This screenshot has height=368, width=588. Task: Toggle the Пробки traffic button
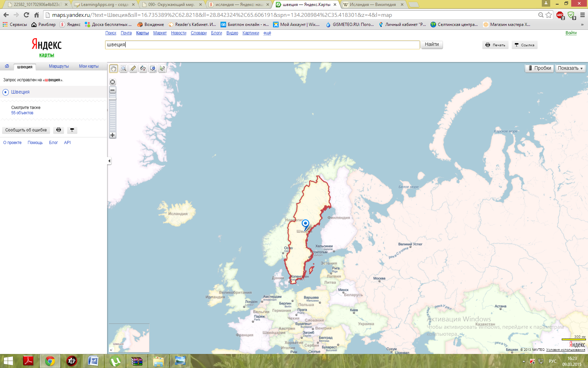point(539,68)
